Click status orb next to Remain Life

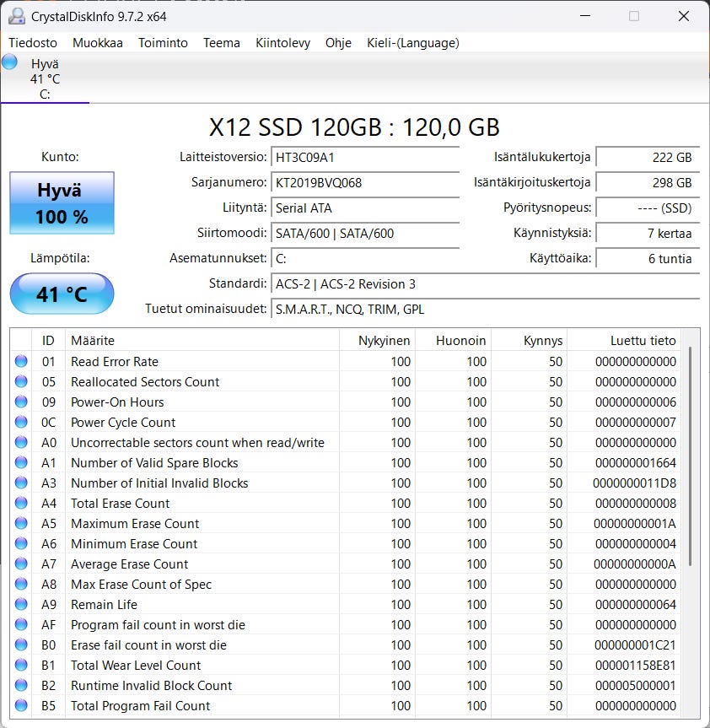(x=21, y=605)
